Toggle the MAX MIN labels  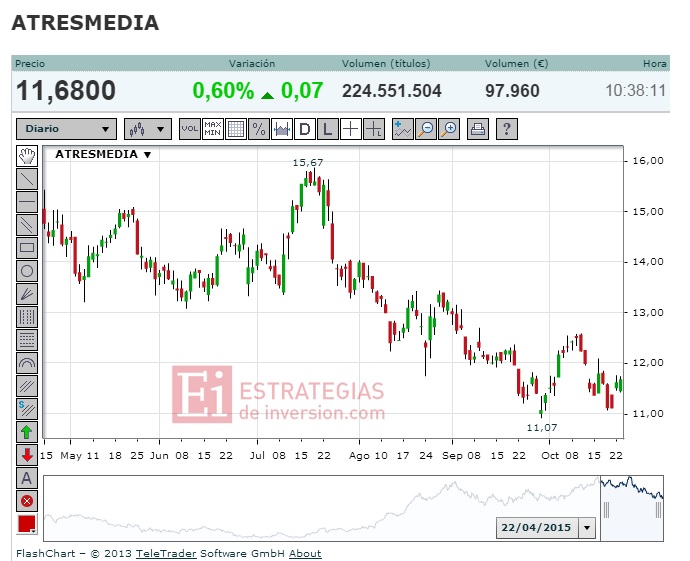click(x=213, y=129)
